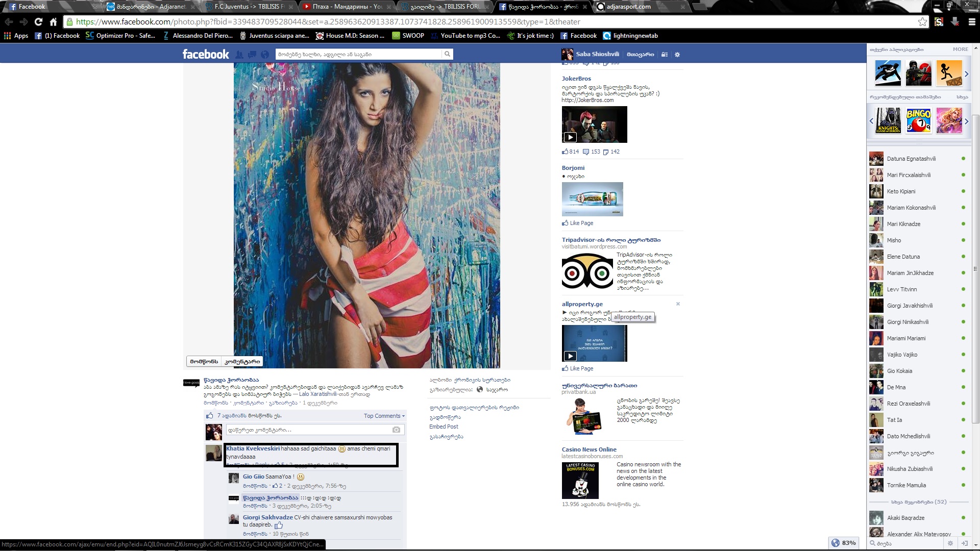Open Top Comments sort dropdown
Image resolution: width=980 pixels, height=551 pixels.
pos(384,416)
